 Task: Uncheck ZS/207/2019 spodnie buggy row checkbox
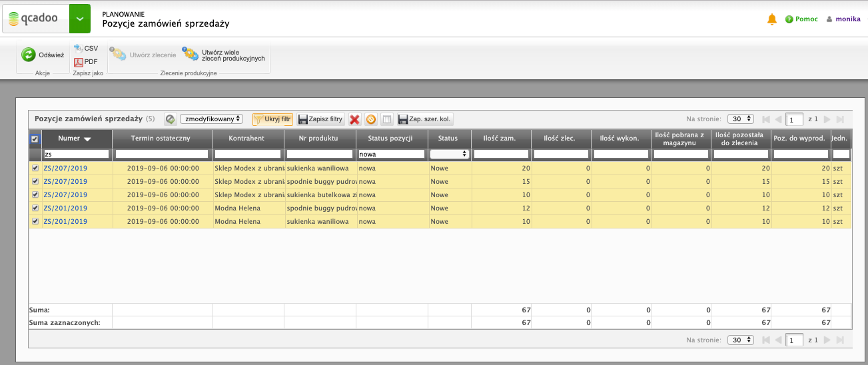[35, 182]
